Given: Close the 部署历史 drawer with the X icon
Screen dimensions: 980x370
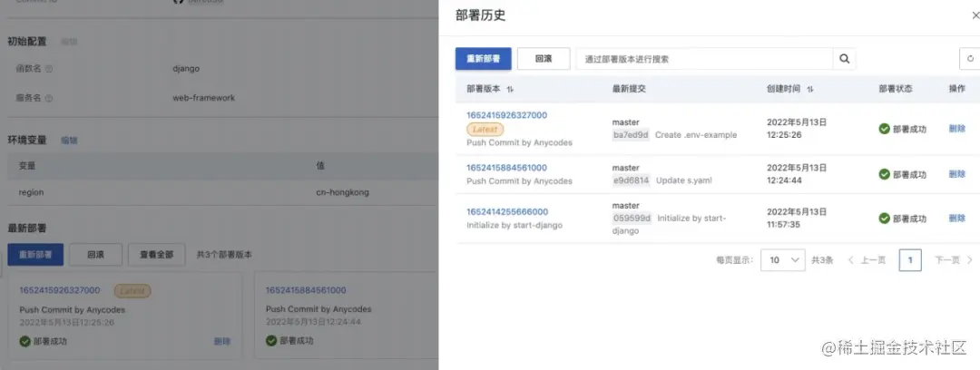Looking at the screenshot, I should (975, 15).
